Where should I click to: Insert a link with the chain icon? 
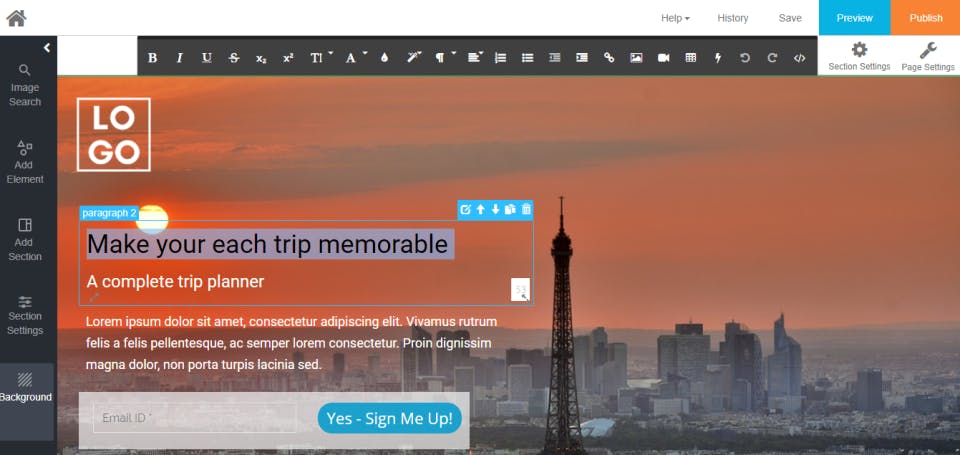tap(609, 58)
